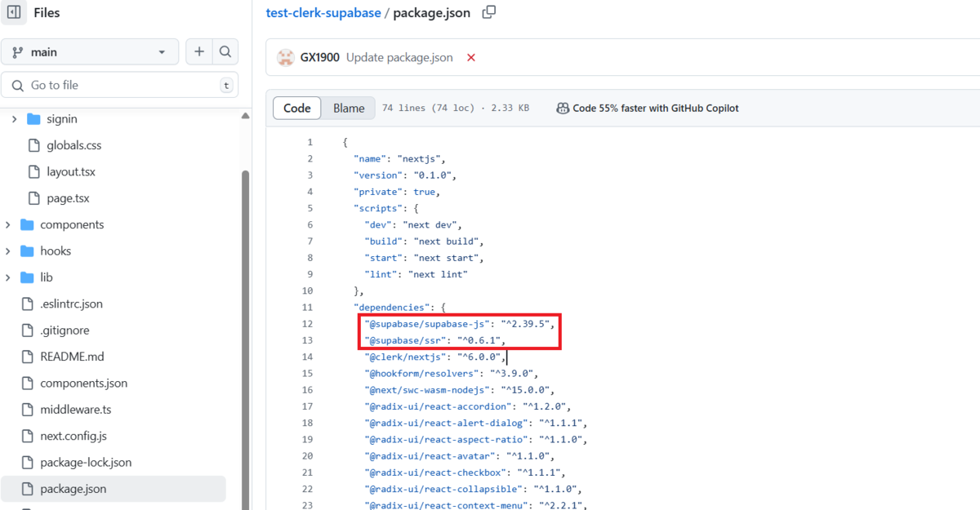
Task: Expand the hooks folder chevron
Action: tap(7, 251)
